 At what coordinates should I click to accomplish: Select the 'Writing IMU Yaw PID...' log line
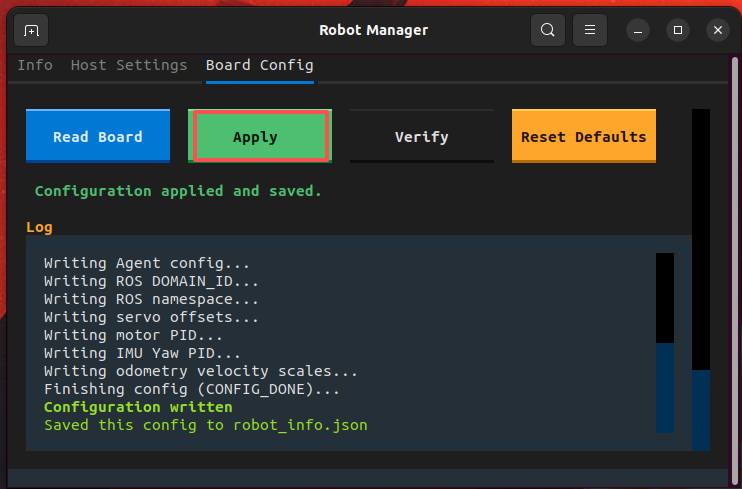[x=142, y=353]
